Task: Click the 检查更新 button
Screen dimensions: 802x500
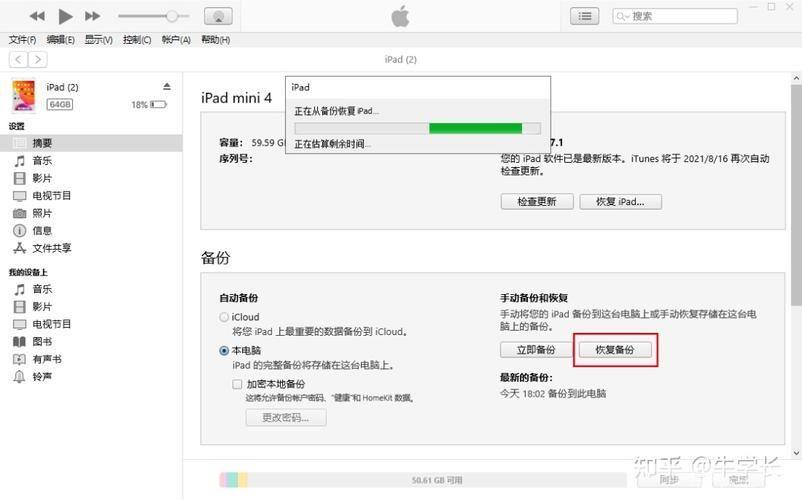Action: pyautogui.click(x=537, y=202)
